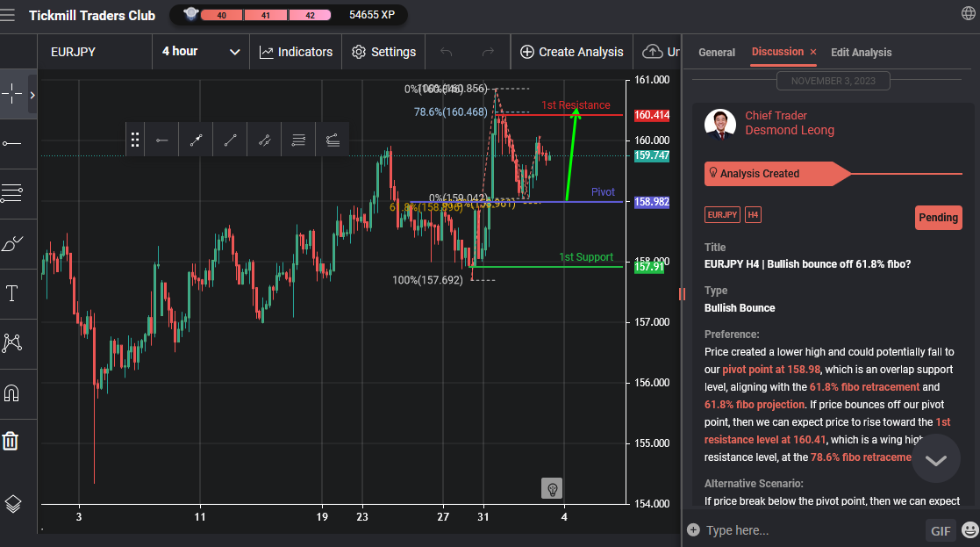Pick the horizontal ray tool in floating toolbar
This screenshot has width=980, height=547.
coord(162,140)
